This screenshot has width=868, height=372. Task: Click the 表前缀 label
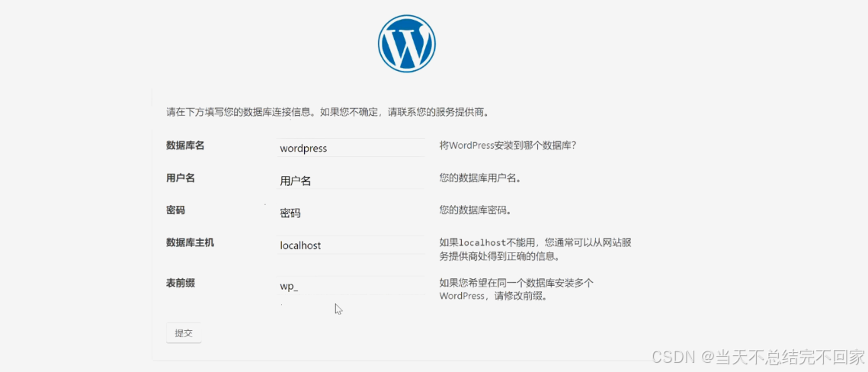pyautogui.click(x=181, y=284)
